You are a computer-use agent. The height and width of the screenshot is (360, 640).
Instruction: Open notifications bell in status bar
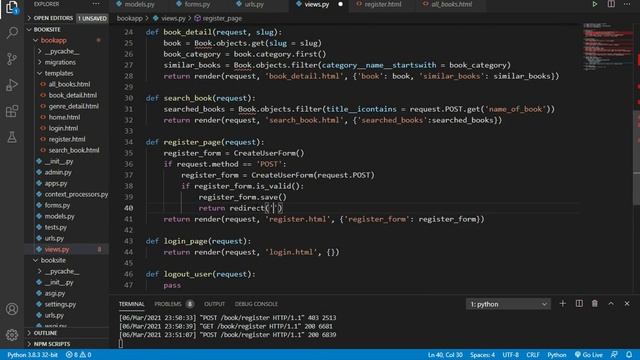click(629, 355)
